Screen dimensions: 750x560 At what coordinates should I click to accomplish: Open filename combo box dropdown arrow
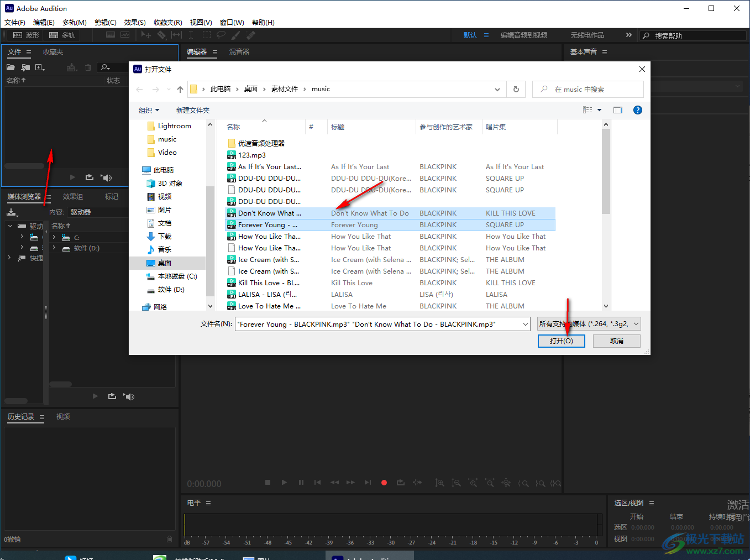tap(525, 324)
